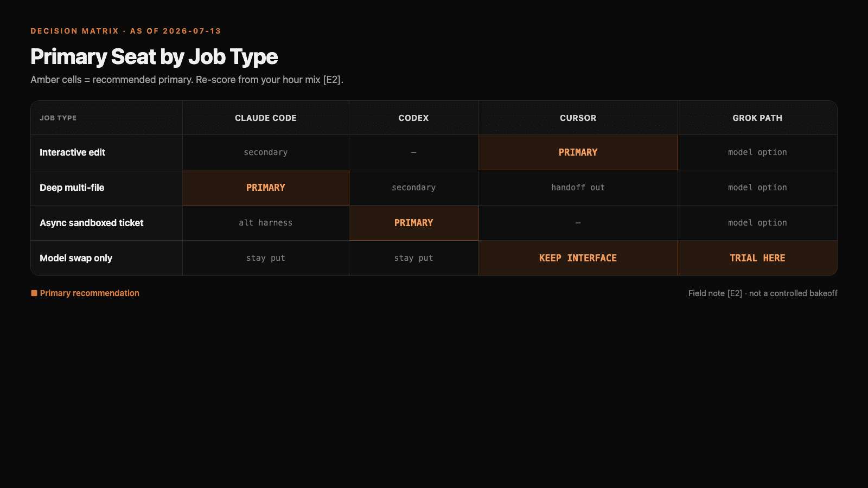Click the CURSOR column header
Screen dimensions: 868x488
[578, 118]
